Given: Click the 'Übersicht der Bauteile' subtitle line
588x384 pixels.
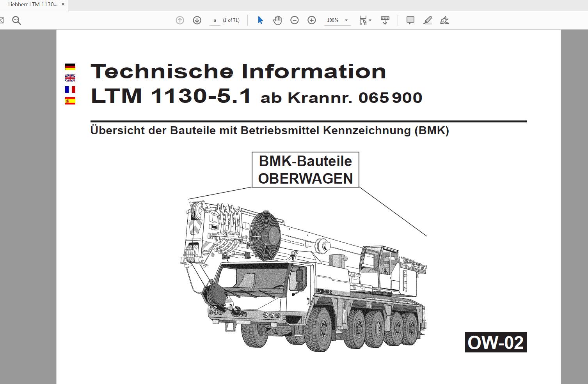Looking at the screenshot, I should [x=270, y=130].
